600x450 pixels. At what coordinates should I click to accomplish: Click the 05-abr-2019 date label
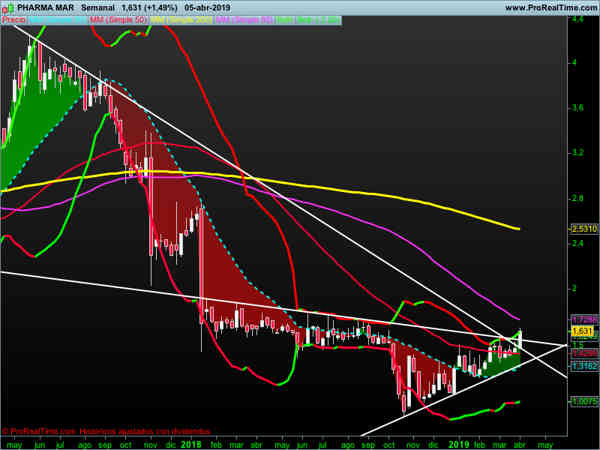point(207,8)
